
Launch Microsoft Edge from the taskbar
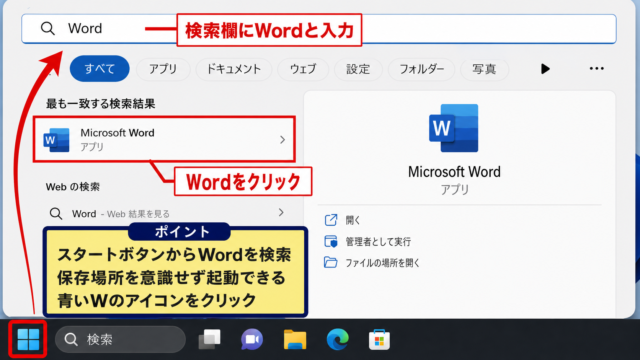click(x=338, y=339)
